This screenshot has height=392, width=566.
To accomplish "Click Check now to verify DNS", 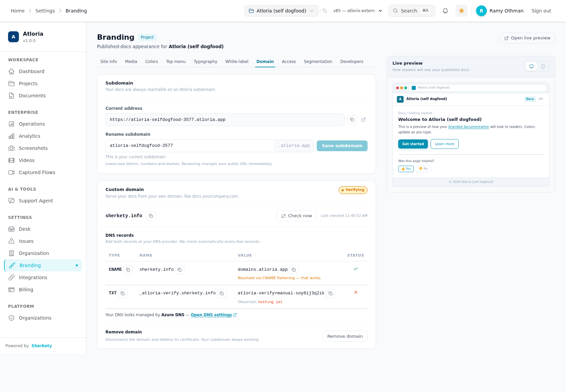I will click(296, 216).
